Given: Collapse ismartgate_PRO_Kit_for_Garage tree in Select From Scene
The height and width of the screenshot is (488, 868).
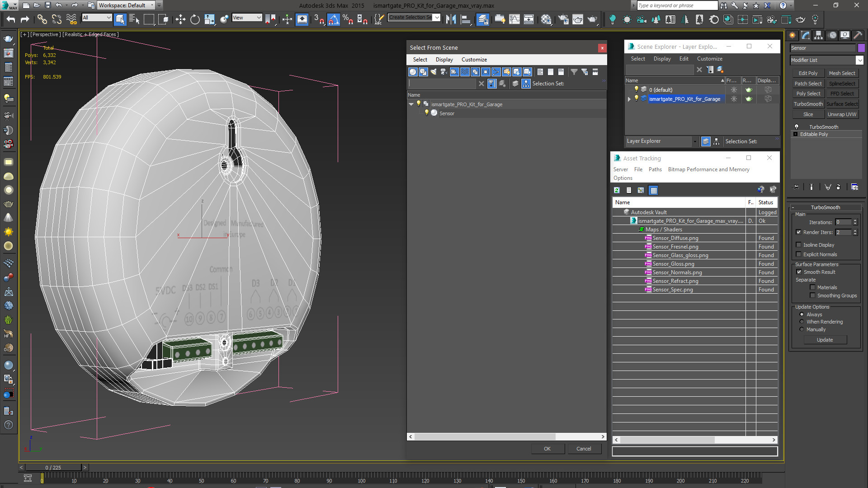Looking at the screenshot, I should [411, 104].
